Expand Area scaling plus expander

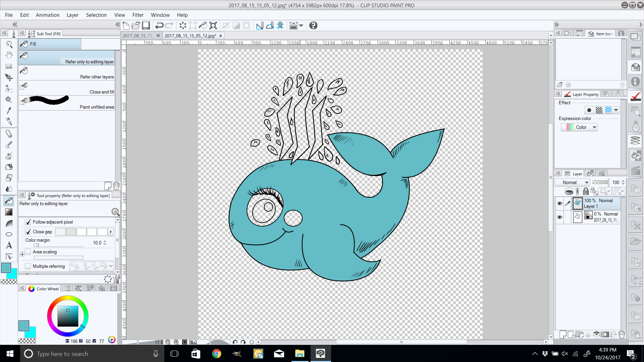(x=22, y=254)
